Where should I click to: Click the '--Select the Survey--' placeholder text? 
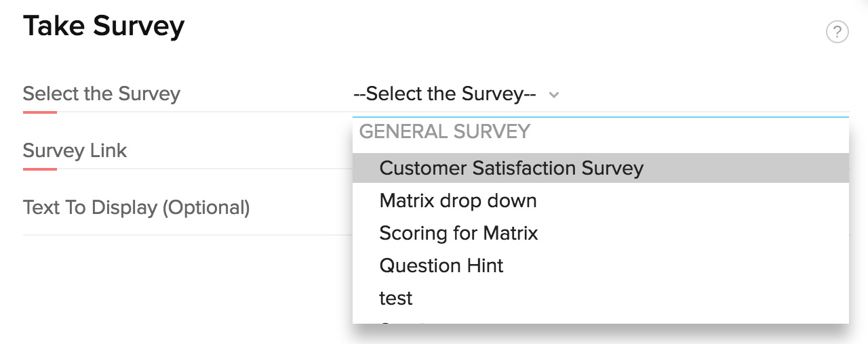(444, 94)
